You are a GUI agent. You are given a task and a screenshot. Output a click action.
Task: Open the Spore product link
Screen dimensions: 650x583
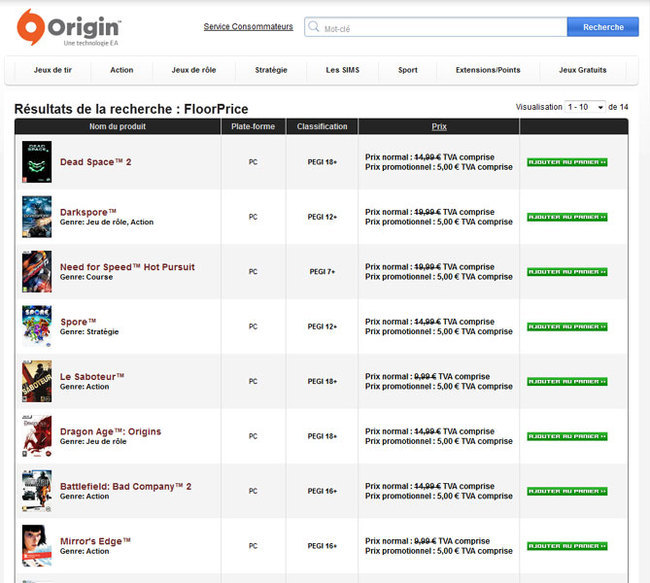click(x=78, y=321)
